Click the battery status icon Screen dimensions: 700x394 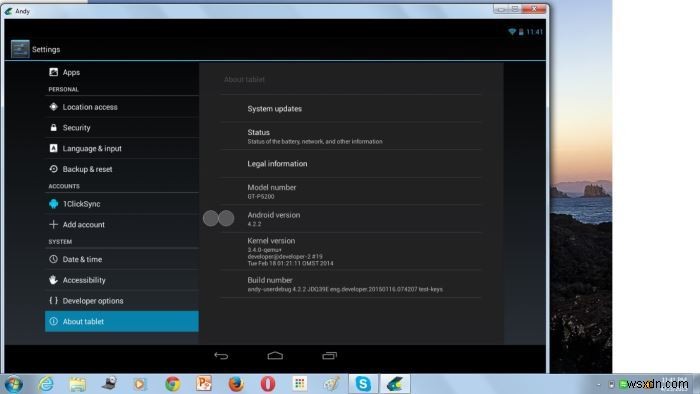click(x=521, y=32)
